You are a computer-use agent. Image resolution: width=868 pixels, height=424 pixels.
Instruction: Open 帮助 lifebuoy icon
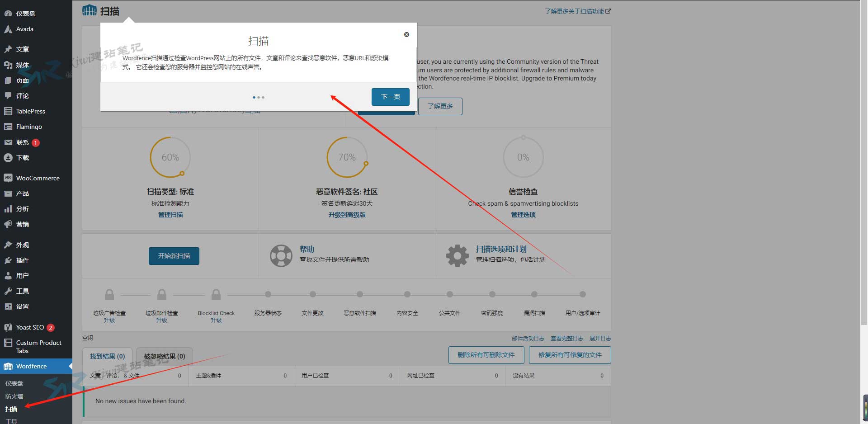point(281,256)
